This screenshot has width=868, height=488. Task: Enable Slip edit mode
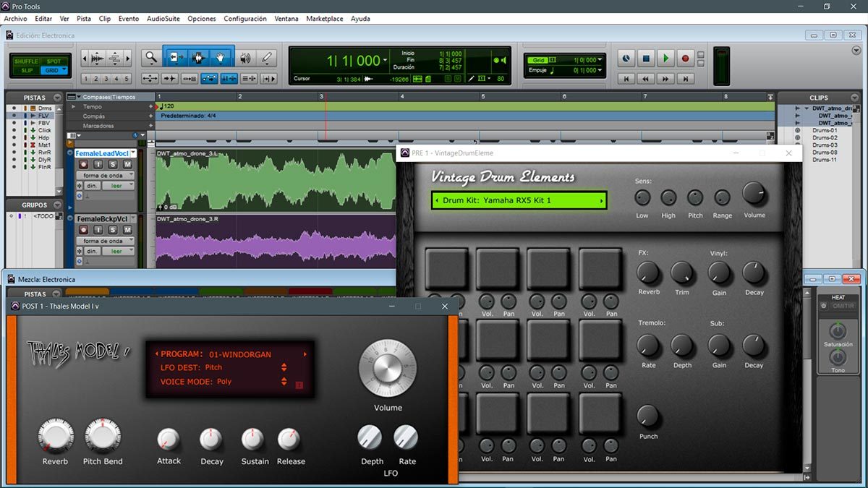point(27,70)
